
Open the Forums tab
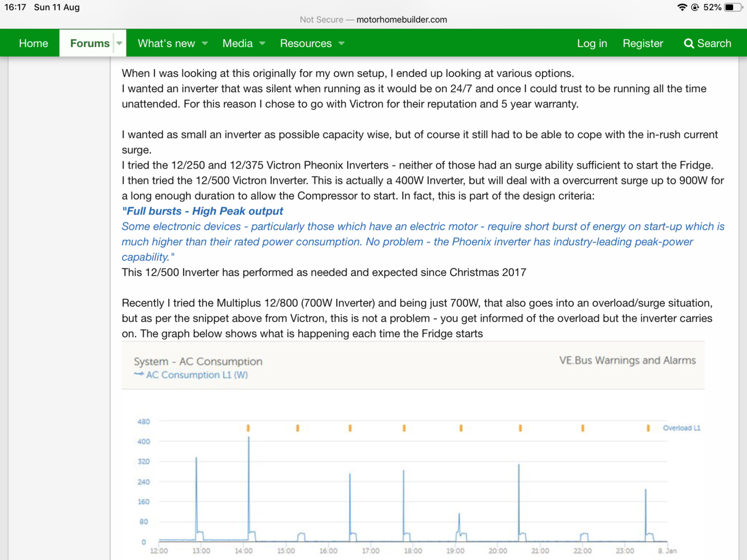coord(90,43)
